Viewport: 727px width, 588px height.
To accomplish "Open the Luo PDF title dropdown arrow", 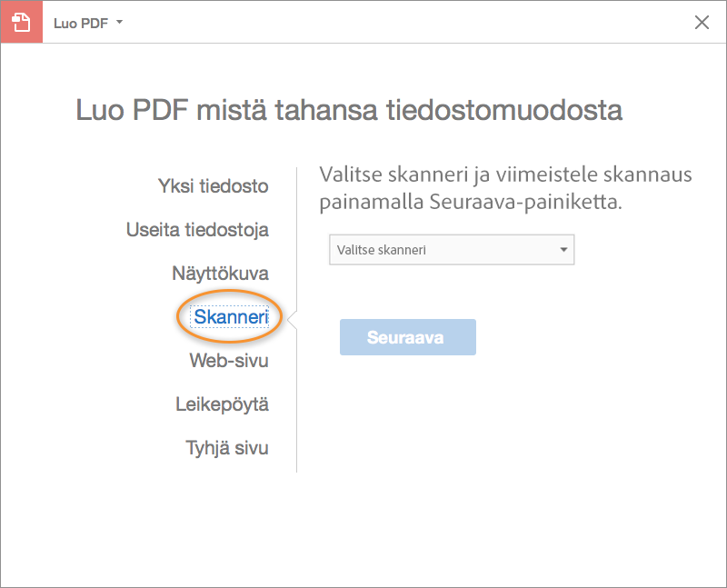I will click(119, 22).
